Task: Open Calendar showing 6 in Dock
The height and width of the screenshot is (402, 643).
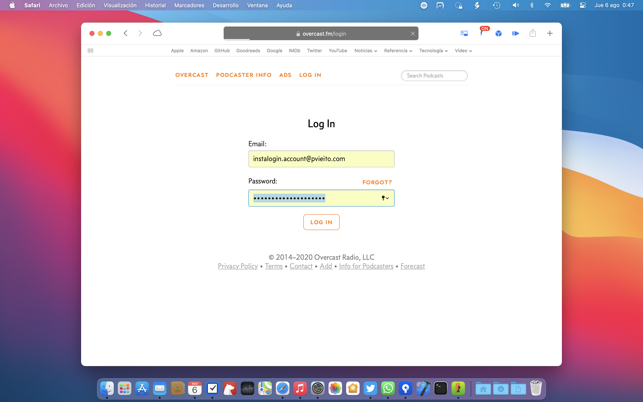Action: coord(195,388)
